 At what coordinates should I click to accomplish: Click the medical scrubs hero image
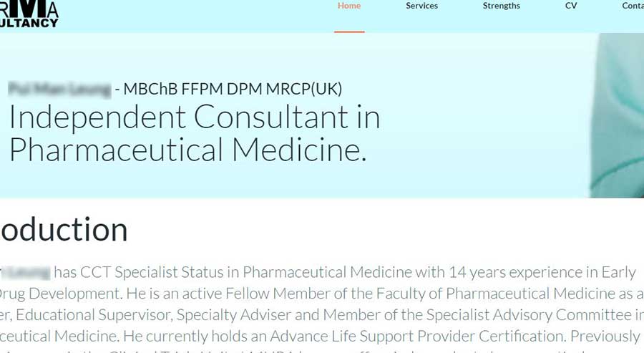[617, 115]
